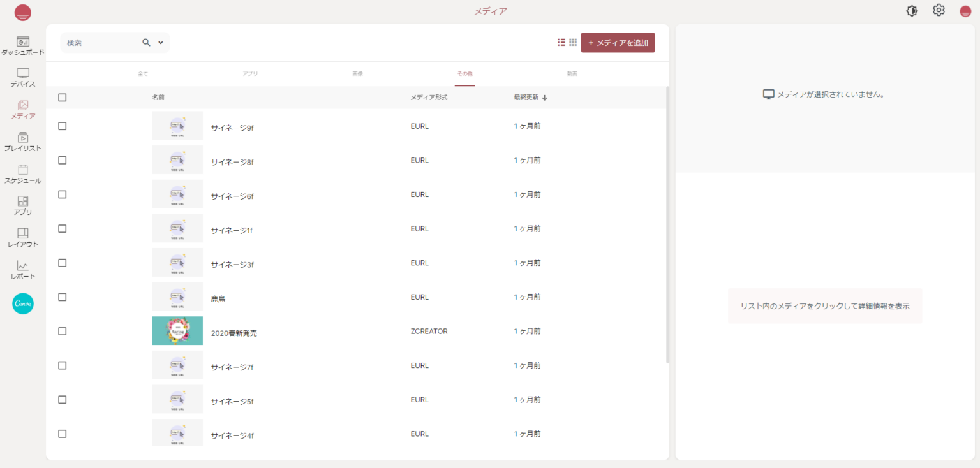Switch to grid view icon

(573, 43)
